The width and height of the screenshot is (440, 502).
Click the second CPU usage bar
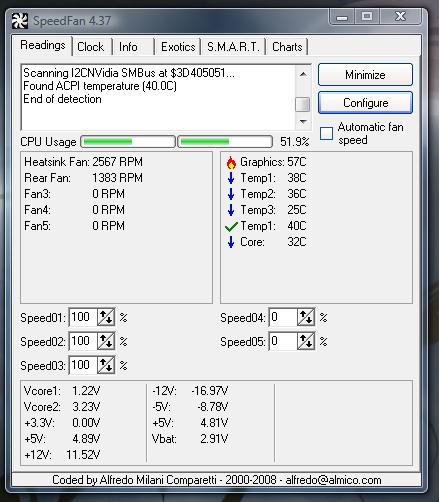[225, 142]
